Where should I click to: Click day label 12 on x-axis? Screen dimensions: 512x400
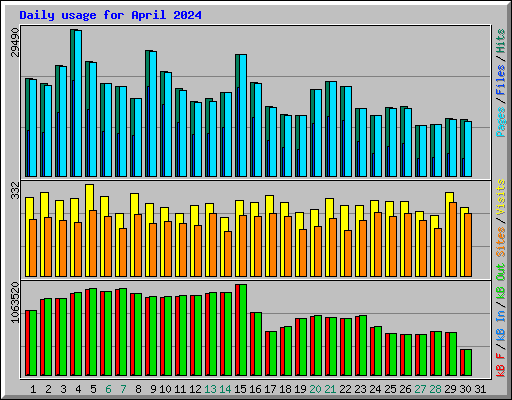pos(195,389)
